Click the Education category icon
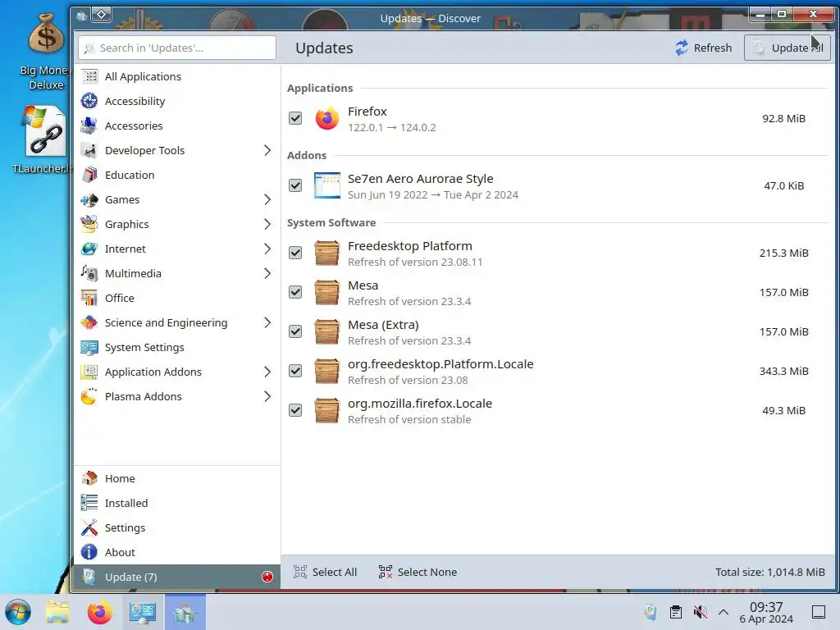 pos(89,175)
